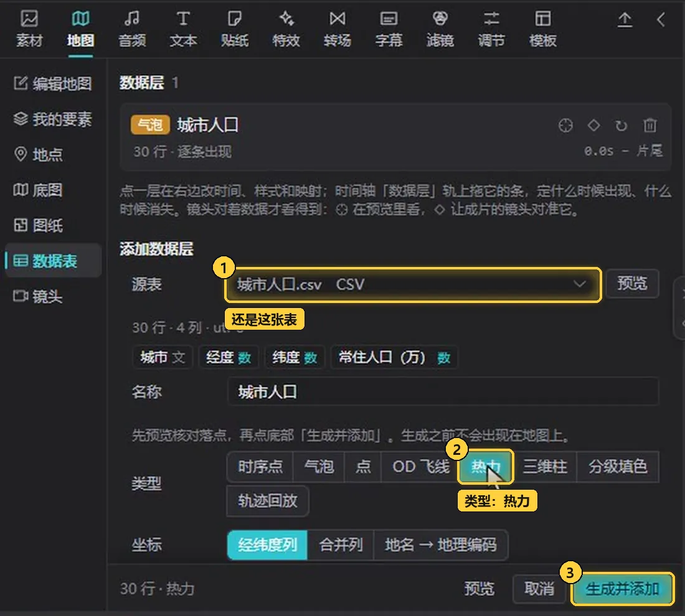Image resolution: width=685 pixels, height=616 pixels.
Task: Click the 调节 adjustment icon
Action: click(491, 19)
